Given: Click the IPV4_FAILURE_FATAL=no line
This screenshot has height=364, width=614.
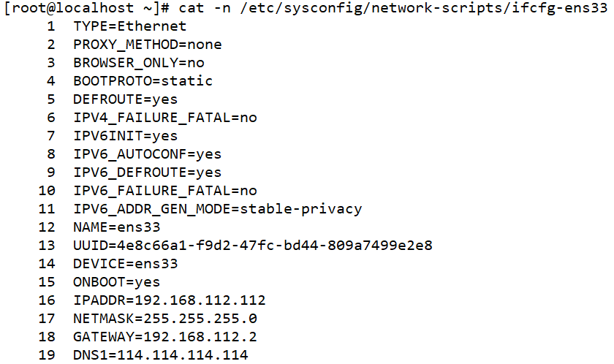Looking at the screenshot, I should pyautogui.click(x=165, y=118).
